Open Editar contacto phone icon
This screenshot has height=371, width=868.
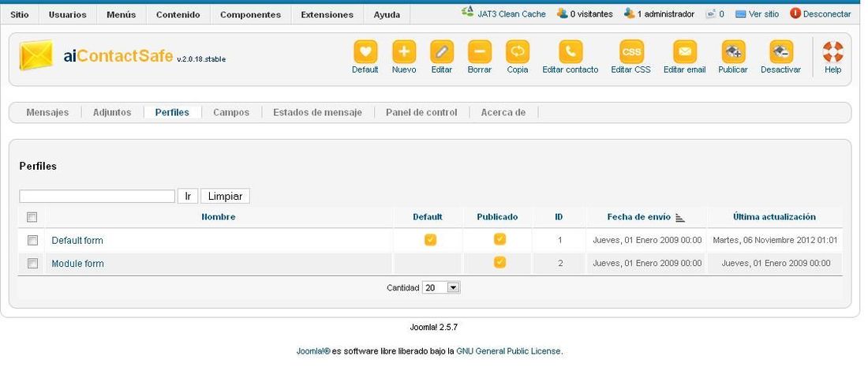pyautogui.click(x=571, y=52)
